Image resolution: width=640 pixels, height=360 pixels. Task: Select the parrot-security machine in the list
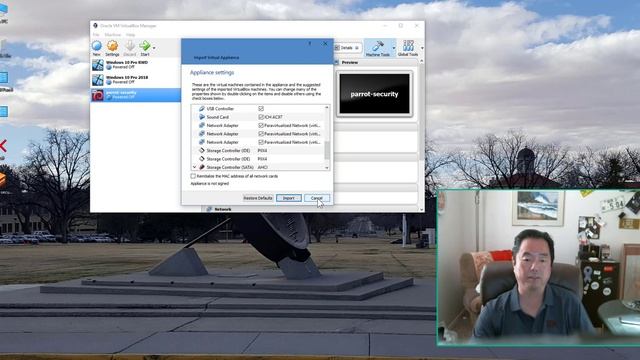pyautogui.click(x=136, y=95)
